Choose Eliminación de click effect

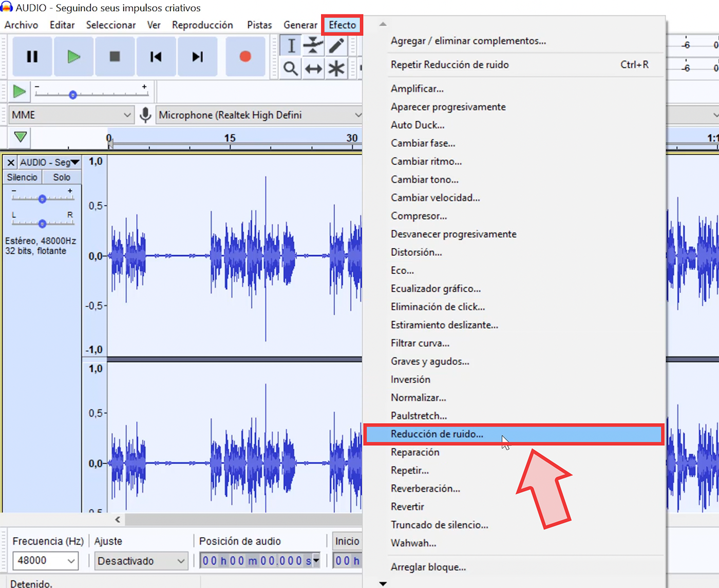coord(514,307)
